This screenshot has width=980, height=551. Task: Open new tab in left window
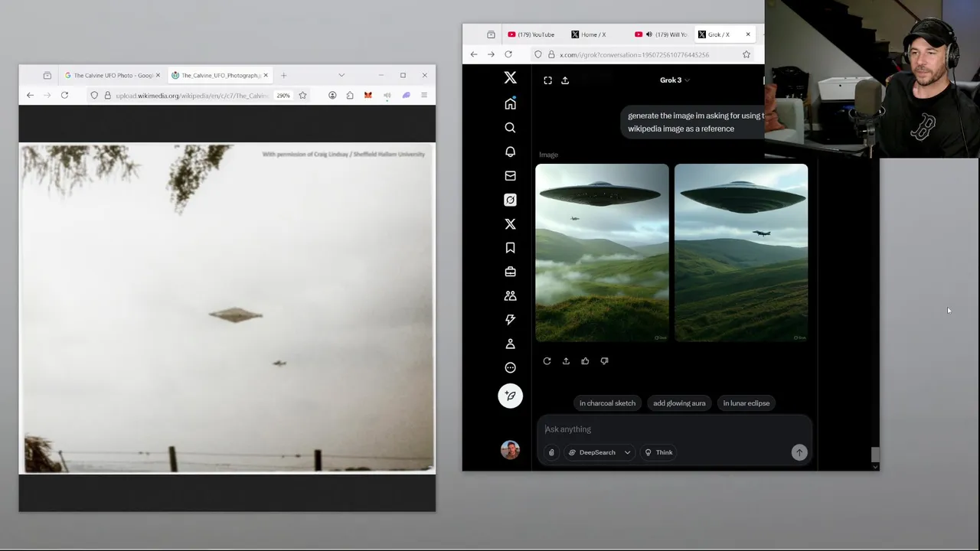coord(283,75)
